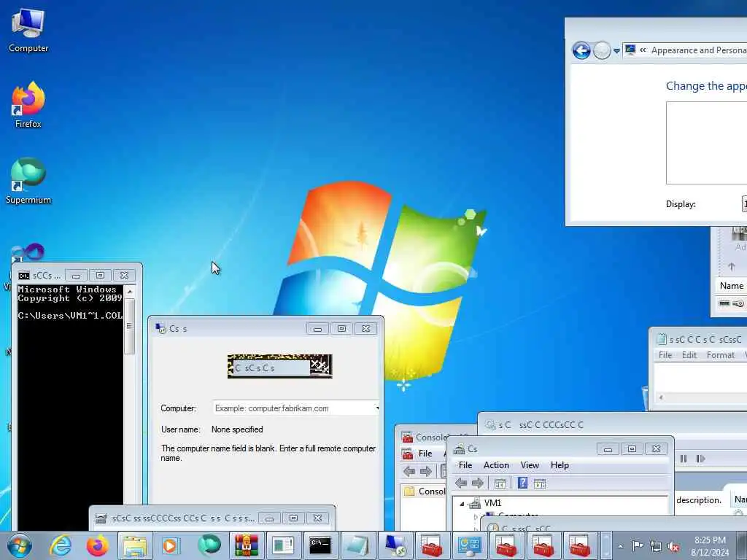Launch Internet Explorer from the taskbar
The height and width of the screenshot is (560, 747).
point(61,545)
